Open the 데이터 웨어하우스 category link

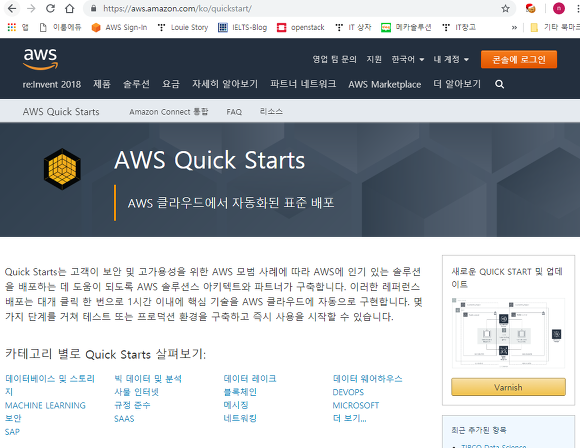(x=367, y=378)
